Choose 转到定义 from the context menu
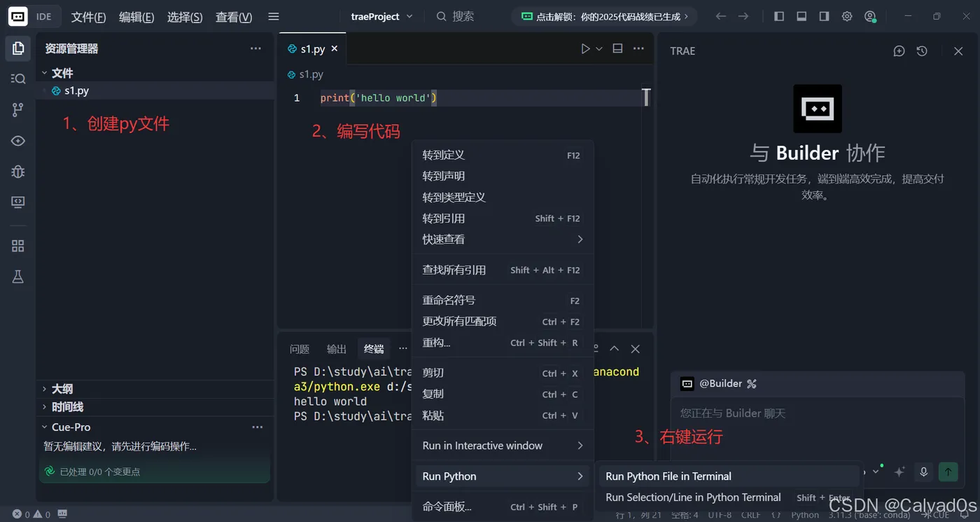The width and height of the screenshot is (980, 522). click(503, 155)
